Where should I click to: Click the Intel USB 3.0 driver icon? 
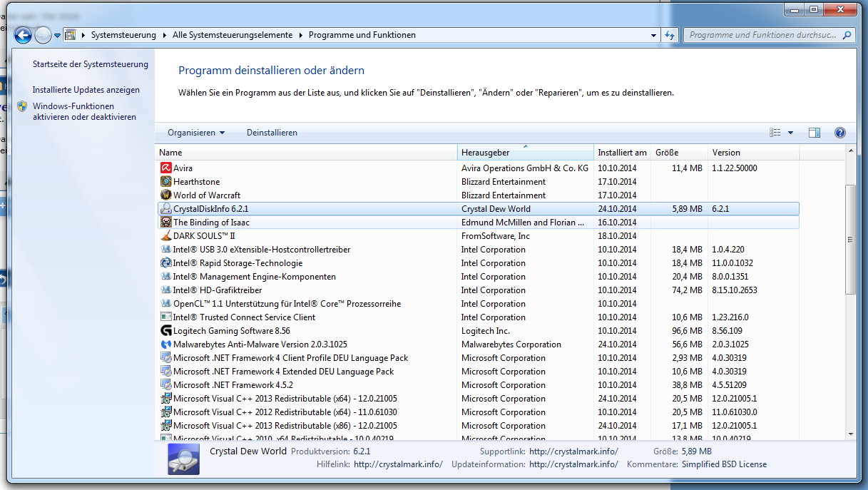pyautogui.click(x=165, y=250)
